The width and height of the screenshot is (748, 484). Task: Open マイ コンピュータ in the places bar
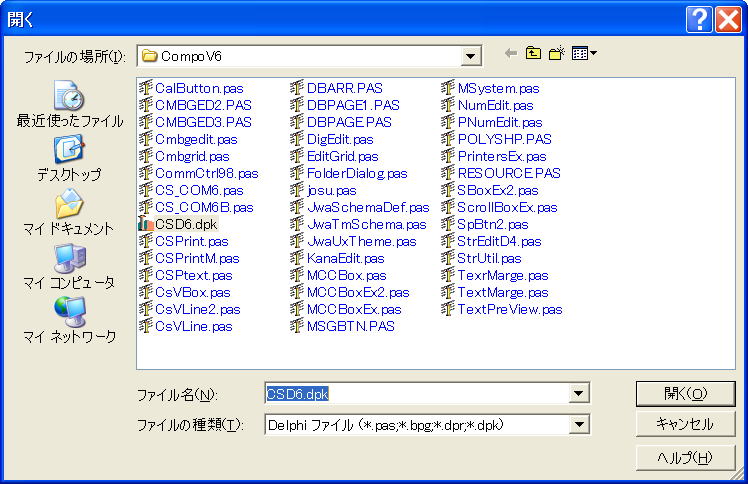(70, 266)
